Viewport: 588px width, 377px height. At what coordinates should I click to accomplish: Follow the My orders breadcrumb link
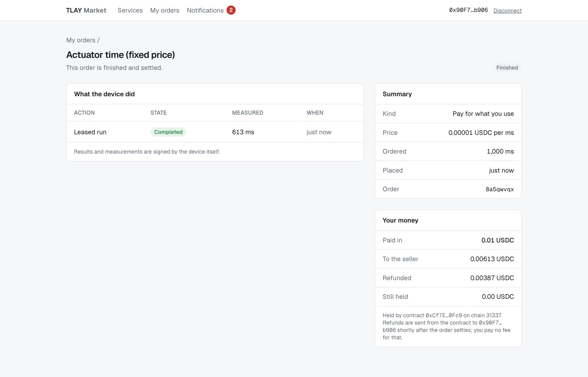[x=81, y=40]
